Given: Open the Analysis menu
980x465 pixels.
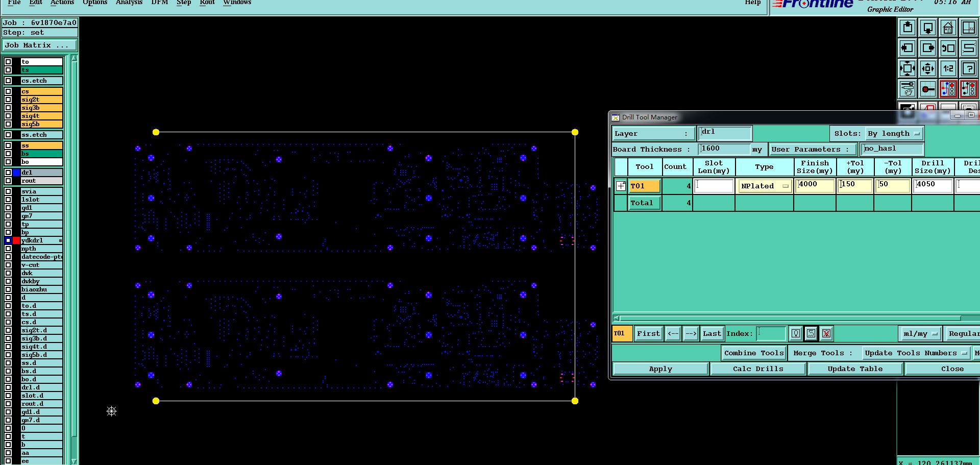Looking at the screenshot, I should pyautogui.click(x=129, y=3).
